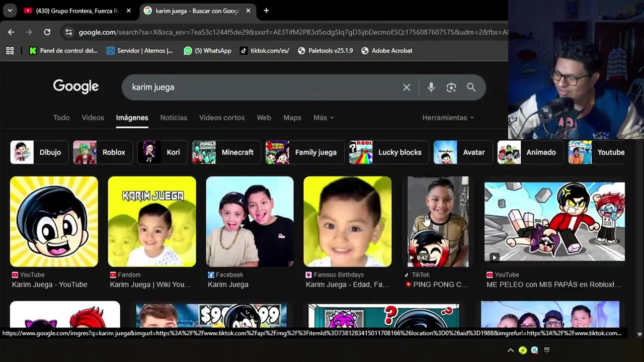Open the apps grid in bookmarks bar
This screenshot has width=644, height=362.
tap(10, 50)
